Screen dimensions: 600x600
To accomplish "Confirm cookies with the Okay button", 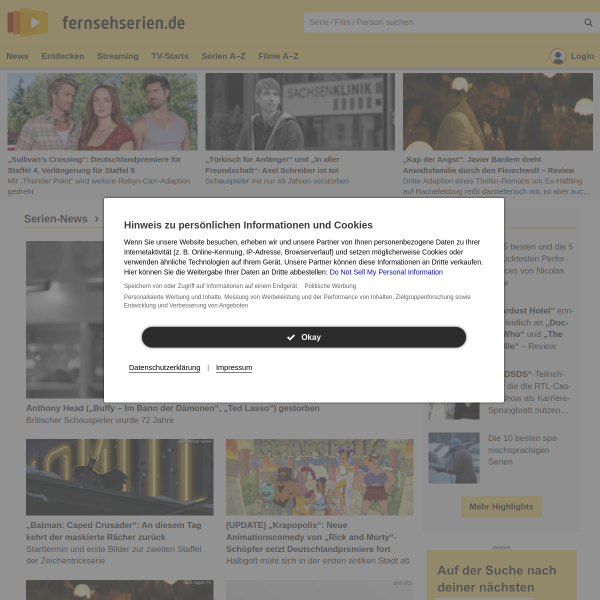I will tap(304, 337).
